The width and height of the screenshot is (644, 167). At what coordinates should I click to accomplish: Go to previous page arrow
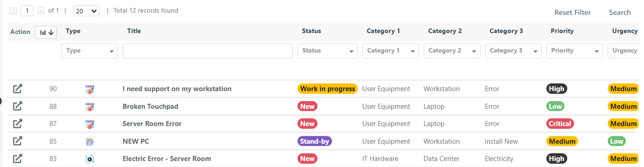tap(13, 10)
